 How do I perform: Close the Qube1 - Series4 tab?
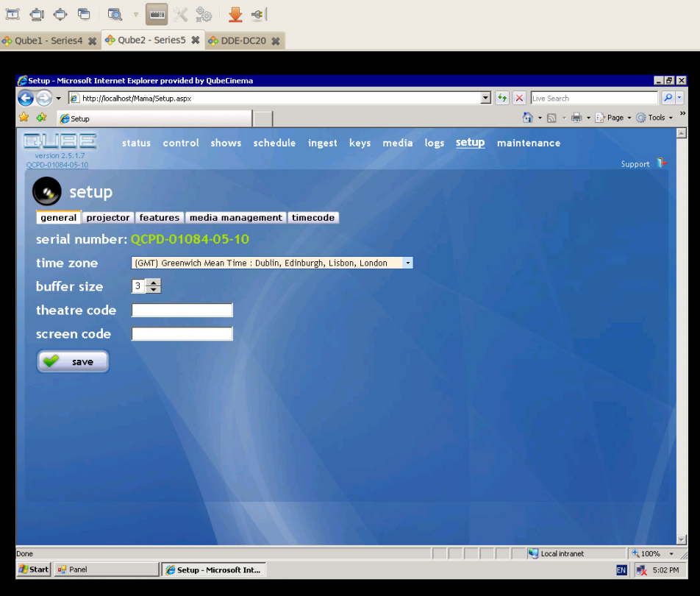(92, 41)
